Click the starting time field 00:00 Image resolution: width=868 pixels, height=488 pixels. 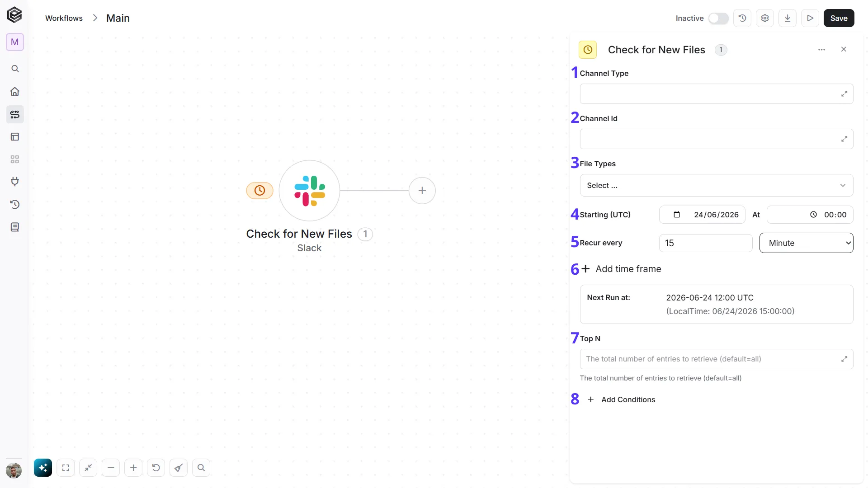[x=810, y=215]
